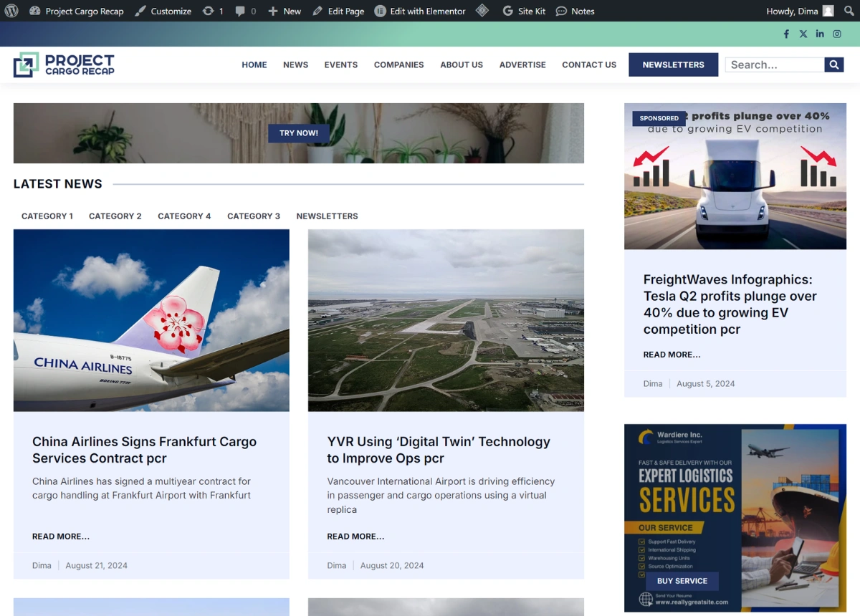Open the Customize admin bar item
This screenshot has width=860, height=616.
click(x=163, y=11)
